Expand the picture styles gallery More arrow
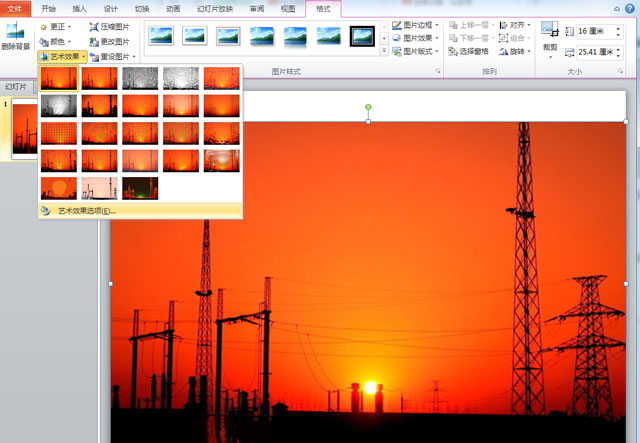This screenshot has height=443, width=640. click(x=384, y=51)
